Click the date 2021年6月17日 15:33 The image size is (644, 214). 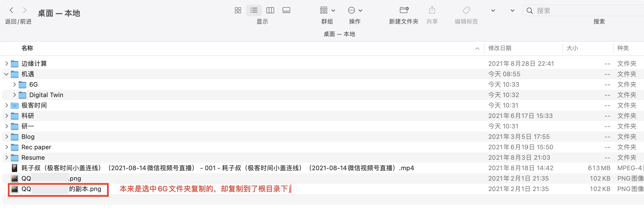tap(520, 116)
